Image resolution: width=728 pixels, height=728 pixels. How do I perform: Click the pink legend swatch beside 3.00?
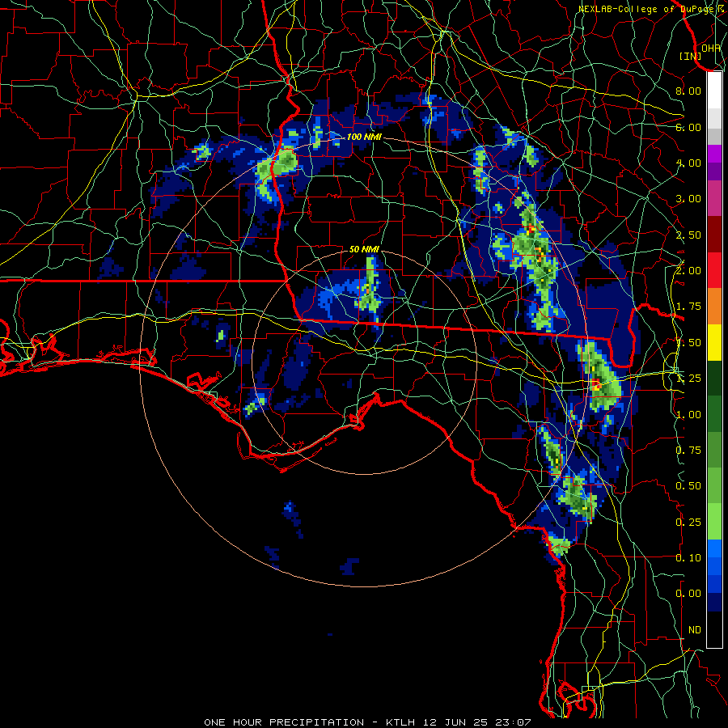714,198
